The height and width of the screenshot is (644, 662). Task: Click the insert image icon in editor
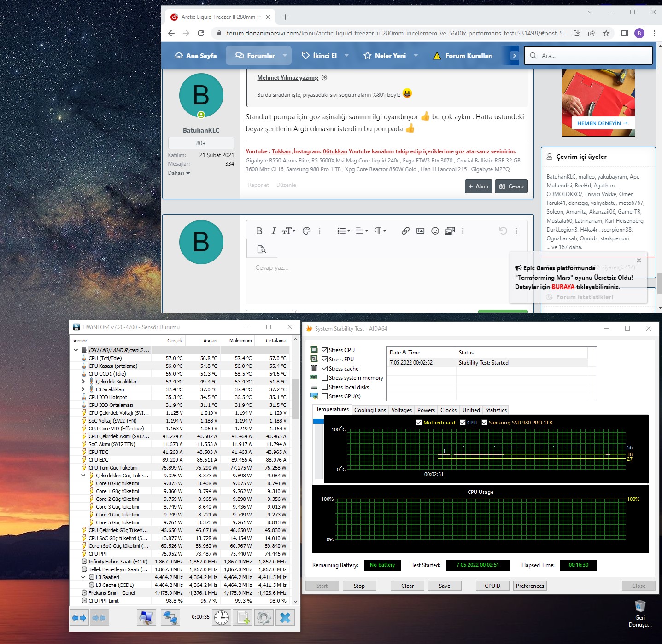click(420, 231)
